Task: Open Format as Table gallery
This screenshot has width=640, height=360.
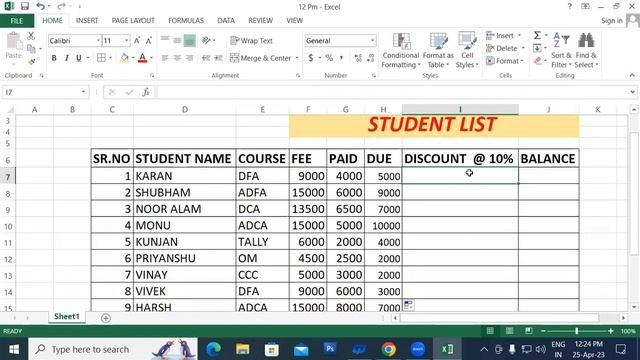Action: click(x=438, y=50)
